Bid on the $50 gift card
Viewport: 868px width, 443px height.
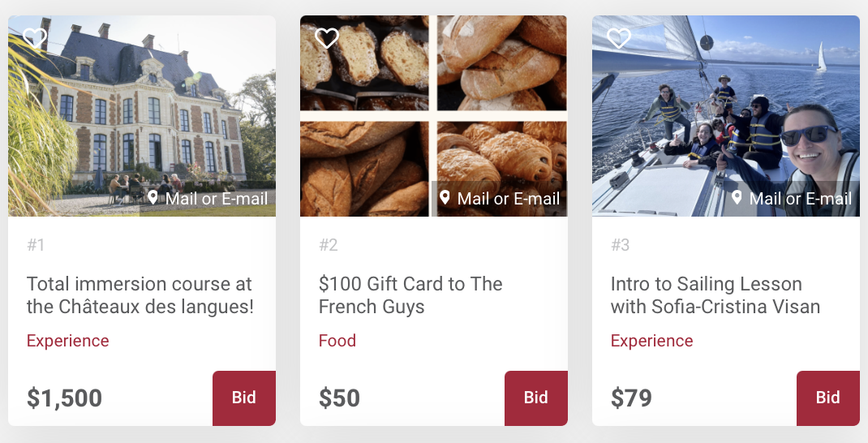(536, 398)
